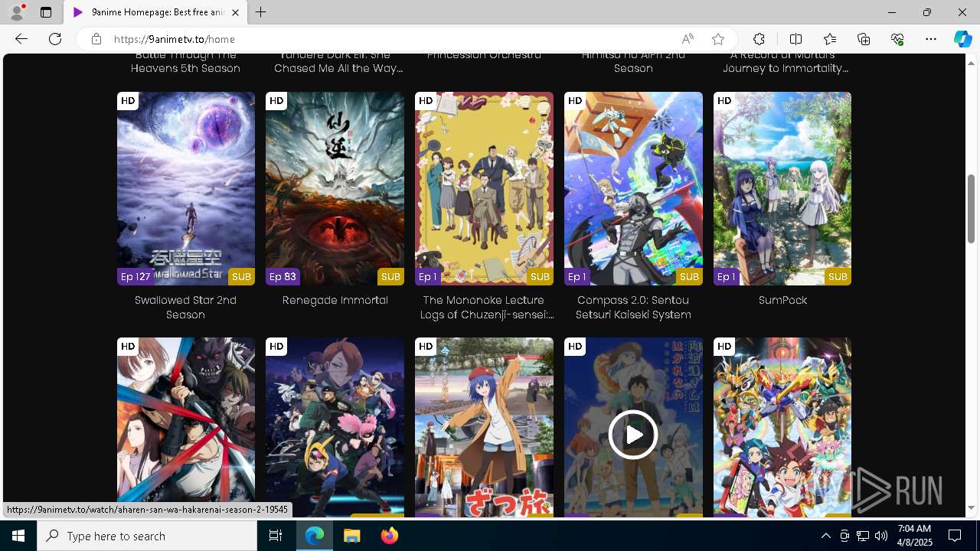Open Renegade Immortal poster

pyautogui.click(x=335, y=189)
